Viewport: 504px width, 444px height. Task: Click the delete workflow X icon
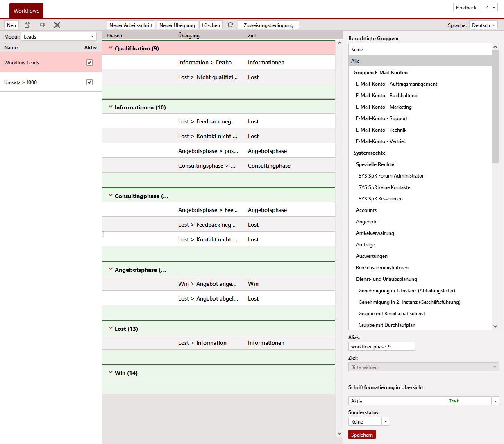pos(57,25)
